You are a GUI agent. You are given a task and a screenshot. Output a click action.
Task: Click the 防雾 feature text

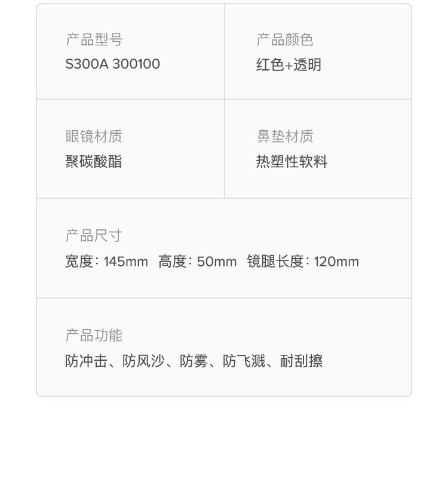[x=194, y=361]
